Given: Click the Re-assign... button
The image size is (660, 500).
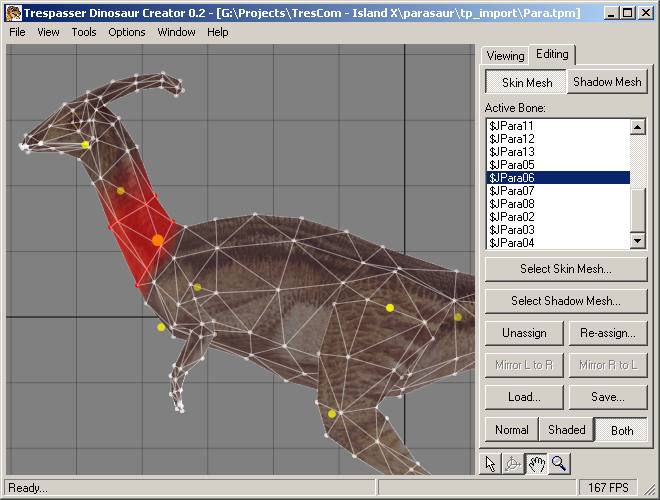Looking at the screenshot, I should click(x=607, y=333).
